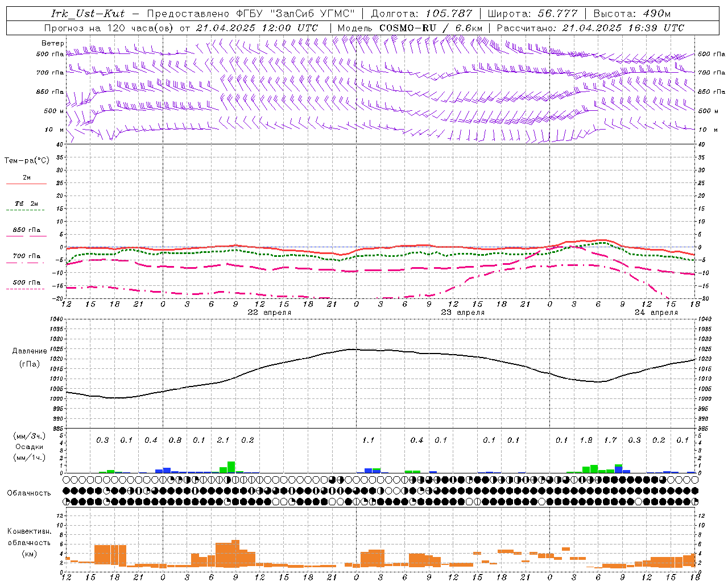
Task: Click the 0.8 precipitation total value
Action: point(175,440)
